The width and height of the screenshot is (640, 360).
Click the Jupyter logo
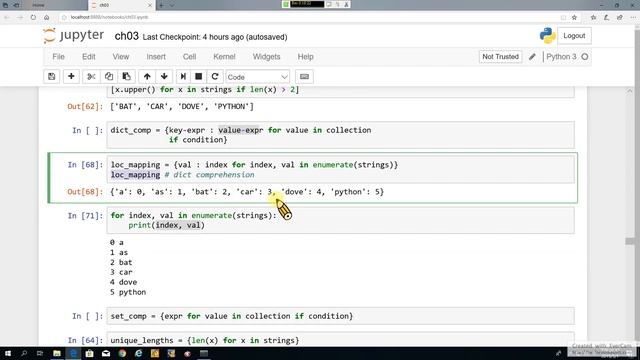[73, 36]
